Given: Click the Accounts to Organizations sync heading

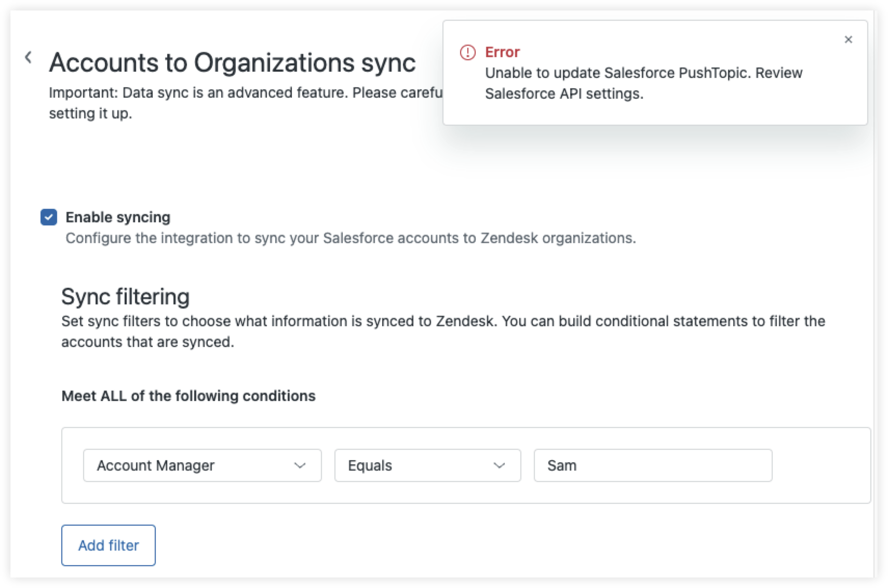Looking at the screenshot, I should click(232, 63).
